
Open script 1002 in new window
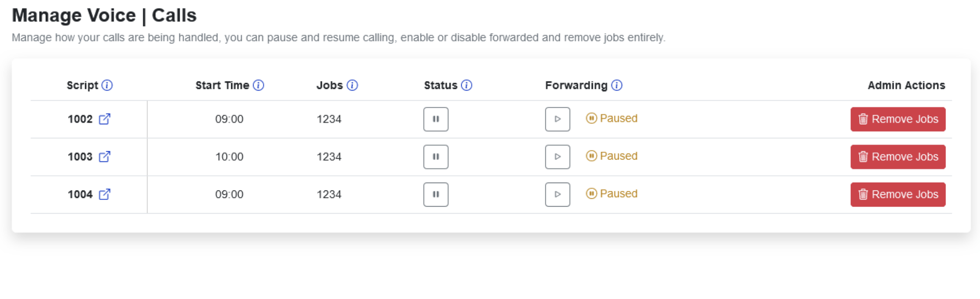click(x=105, y=119)
